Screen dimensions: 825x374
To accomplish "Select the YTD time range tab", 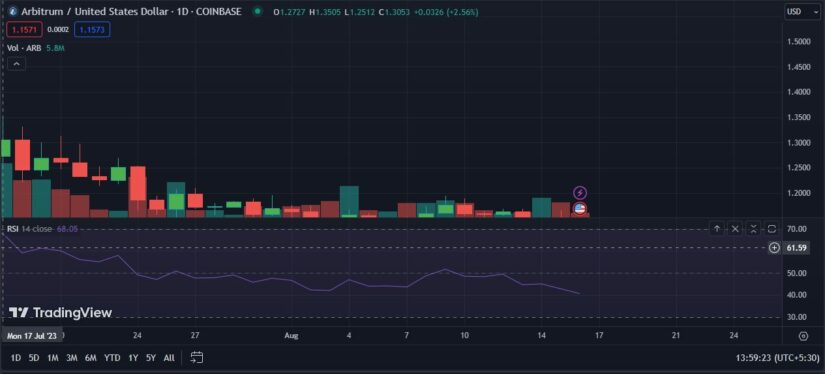I will [x=112, y=358].
